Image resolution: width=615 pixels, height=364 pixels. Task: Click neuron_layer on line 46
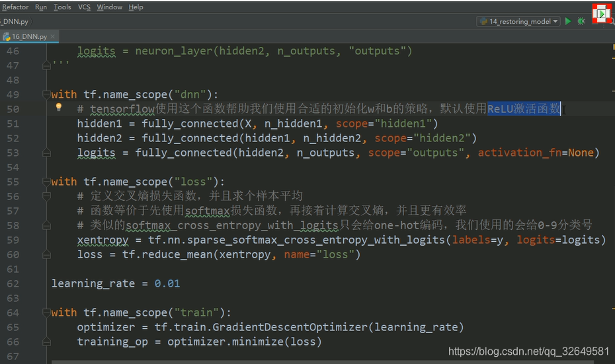pyautogui.click(x=174, y=51)
